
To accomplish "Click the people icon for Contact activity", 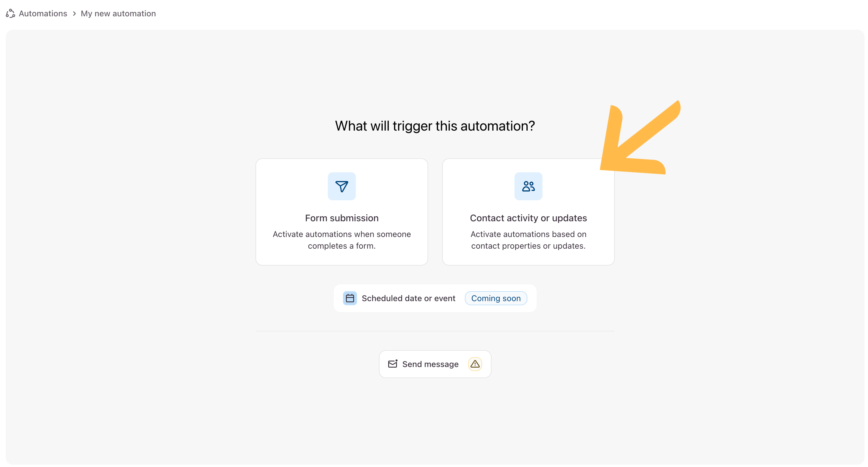I will coord(528,186).
